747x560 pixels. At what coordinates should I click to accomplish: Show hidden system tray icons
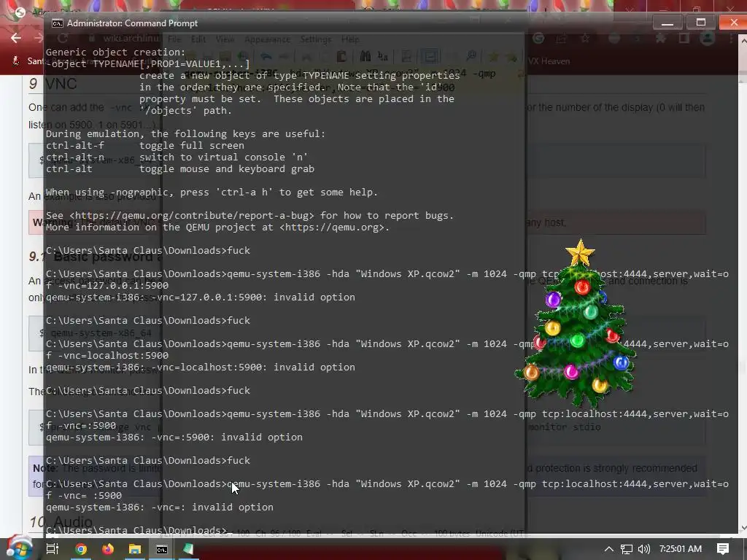click(x=609, y=549)
